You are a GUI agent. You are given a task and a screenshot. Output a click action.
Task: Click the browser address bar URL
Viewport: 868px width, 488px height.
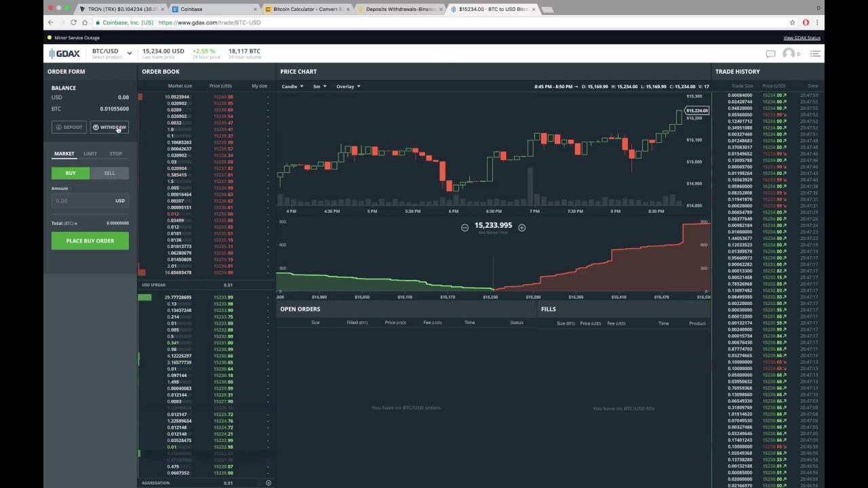click(x=210, y=22)
